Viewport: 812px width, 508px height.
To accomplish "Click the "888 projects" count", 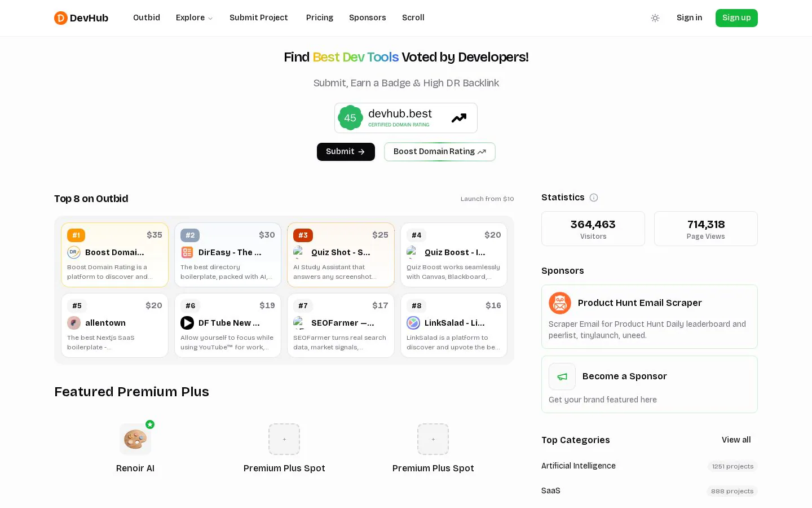I will pos(732,491).
